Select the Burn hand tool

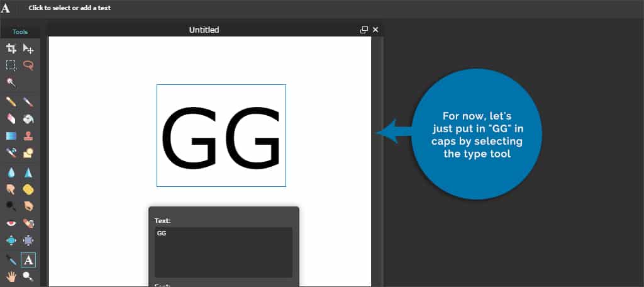[x=28, y=206]
